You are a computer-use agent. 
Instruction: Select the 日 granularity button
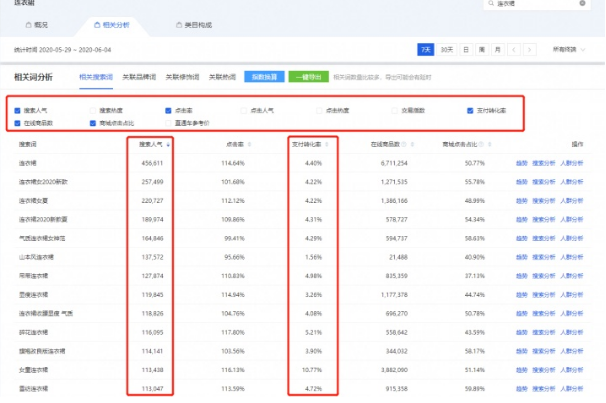pos(466,49)
